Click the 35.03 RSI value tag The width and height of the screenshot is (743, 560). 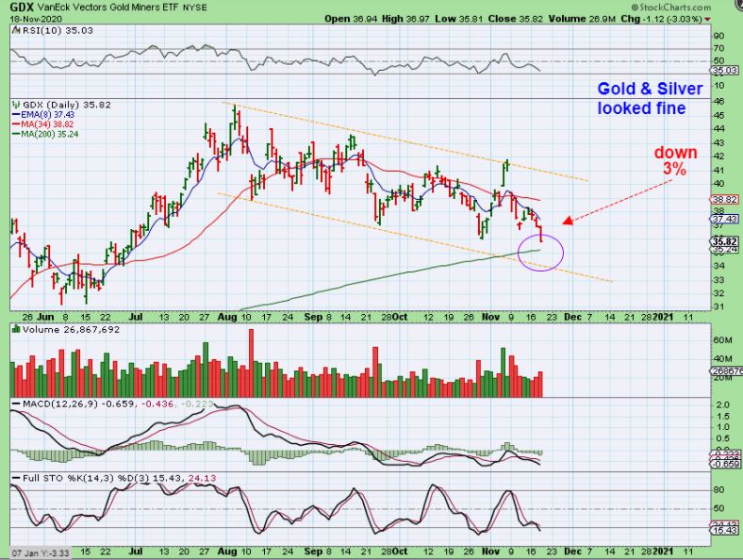724,71
